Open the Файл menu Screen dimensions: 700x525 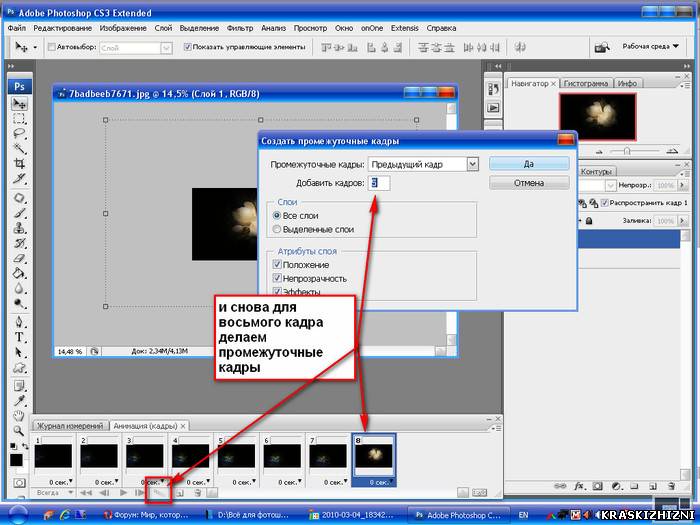(17, 28)
